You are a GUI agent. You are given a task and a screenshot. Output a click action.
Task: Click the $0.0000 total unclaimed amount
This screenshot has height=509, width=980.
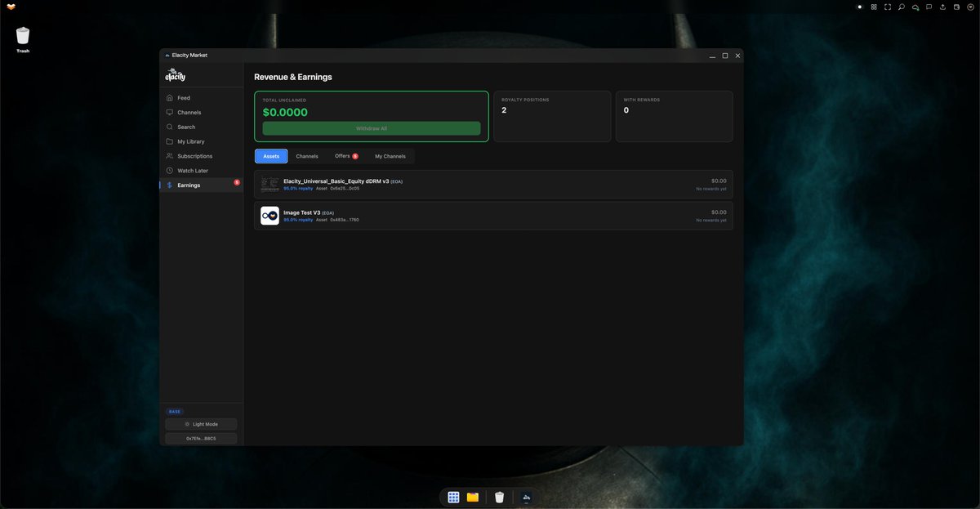point(285,113)
